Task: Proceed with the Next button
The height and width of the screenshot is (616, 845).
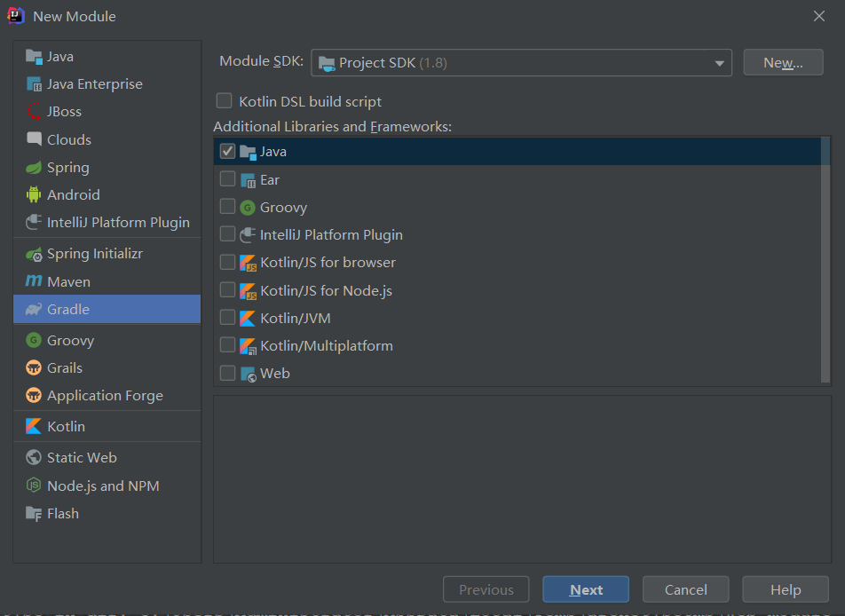Action: click(x=585, y=588)
